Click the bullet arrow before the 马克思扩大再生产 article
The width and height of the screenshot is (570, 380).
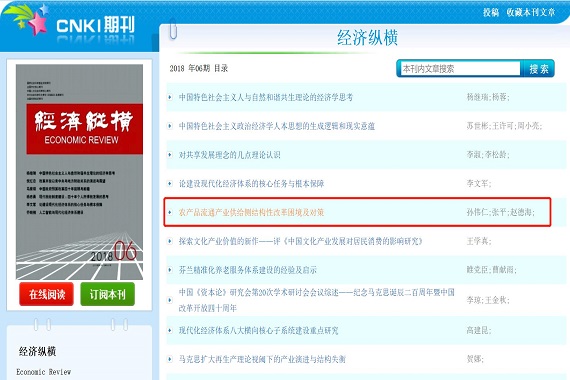pos(170,359)
